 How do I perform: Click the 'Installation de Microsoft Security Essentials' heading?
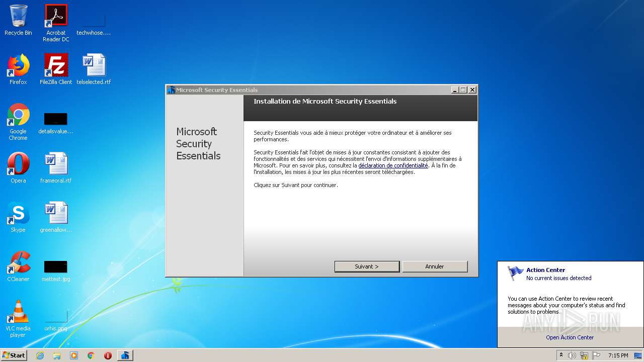[325, 101]
